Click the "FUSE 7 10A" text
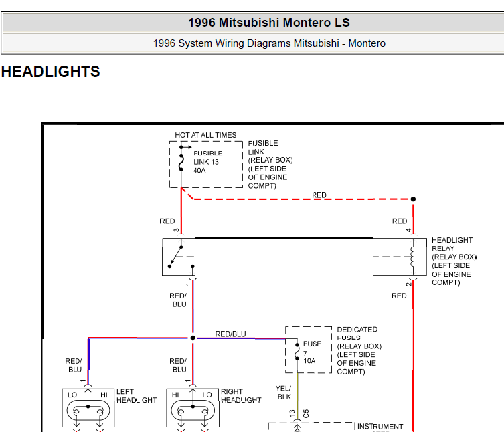 pos(312,352)
